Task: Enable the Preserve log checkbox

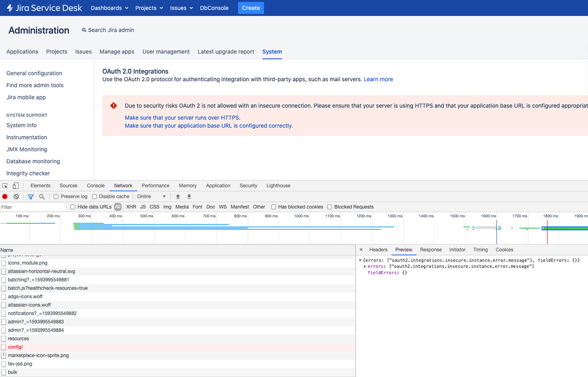Action: pyautogui.click(x=56, y=197)
